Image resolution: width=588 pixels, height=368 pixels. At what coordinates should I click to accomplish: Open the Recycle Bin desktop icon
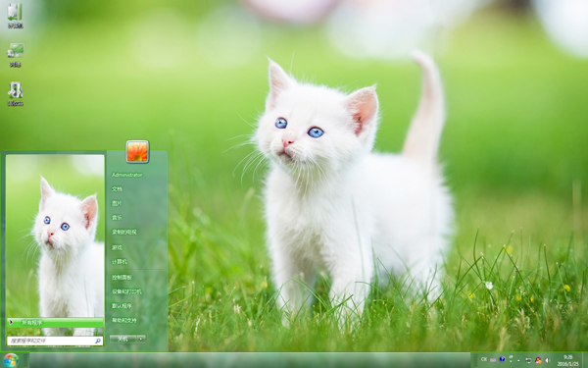point(16,94)
